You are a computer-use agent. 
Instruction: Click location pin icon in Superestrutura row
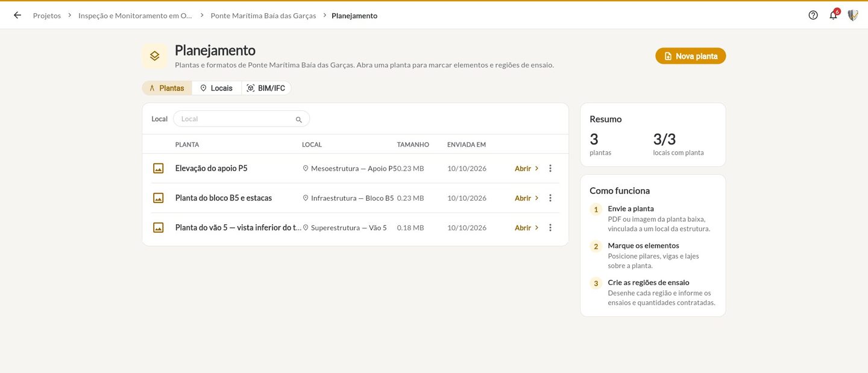(306, 228)
